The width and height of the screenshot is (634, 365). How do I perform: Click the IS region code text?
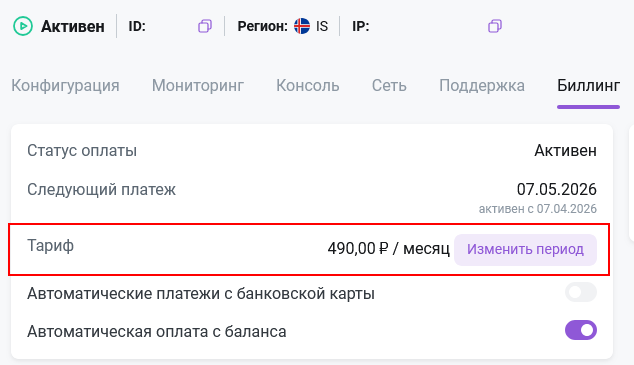point(322,26)
